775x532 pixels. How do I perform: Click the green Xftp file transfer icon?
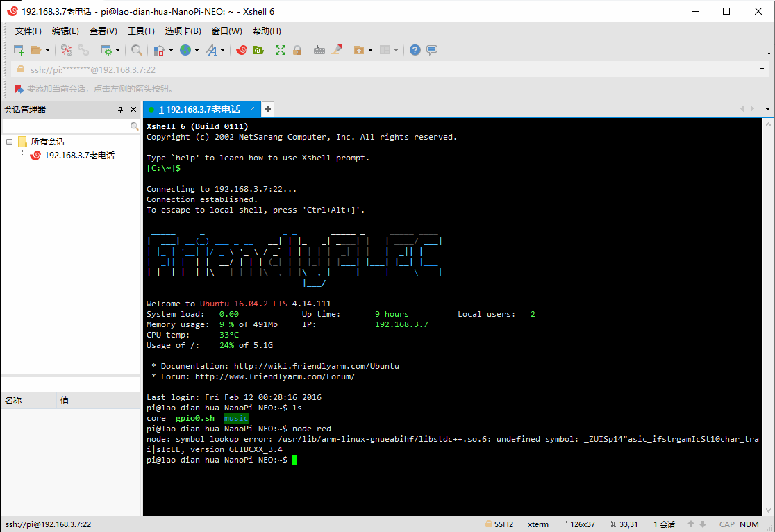[258, 50]
